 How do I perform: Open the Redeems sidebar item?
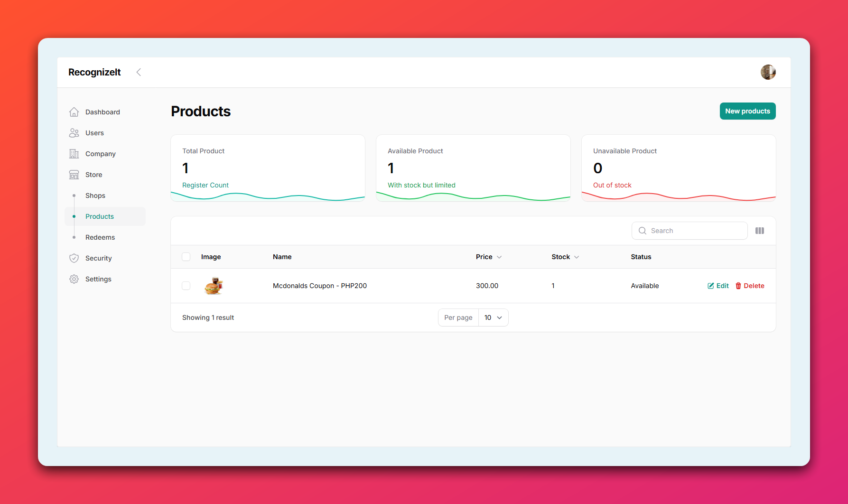point(100,237)
